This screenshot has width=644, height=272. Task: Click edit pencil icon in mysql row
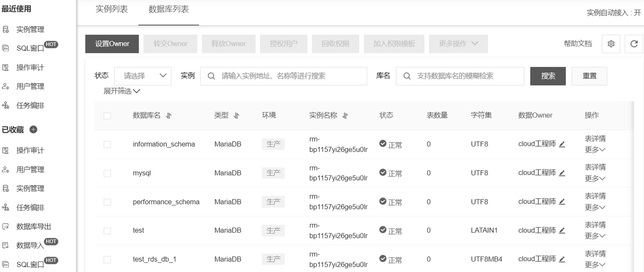[562, 173]
